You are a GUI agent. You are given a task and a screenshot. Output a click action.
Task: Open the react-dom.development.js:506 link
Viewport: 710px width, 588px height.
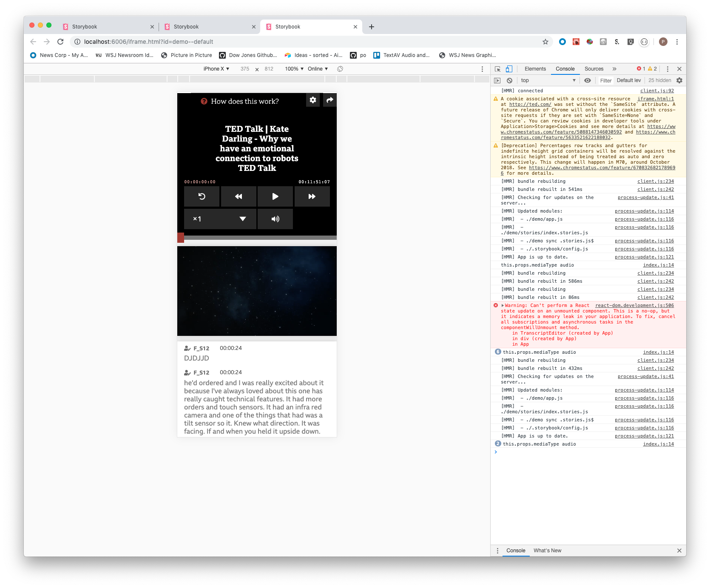point(634,305)
